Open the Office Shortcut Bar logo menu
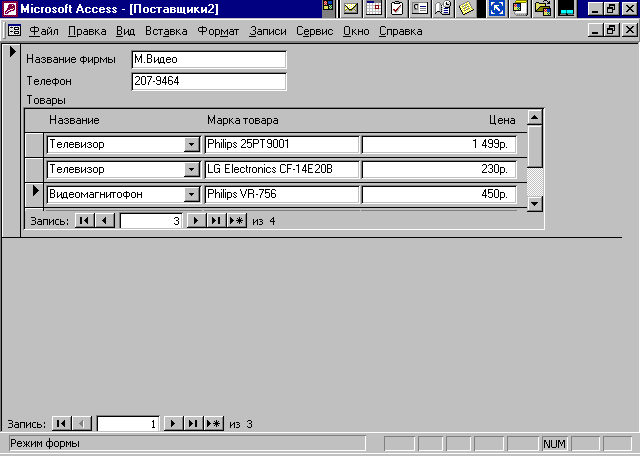This screenshot has width=640, height=456. pos(328,6)
